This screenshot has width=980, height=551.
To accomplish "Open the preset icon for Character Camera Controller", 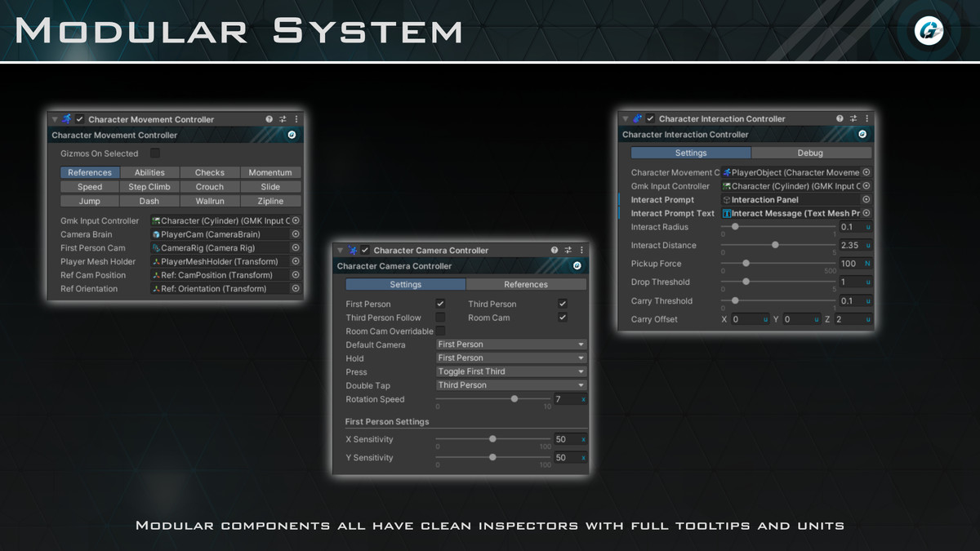I will pos(568,250).
